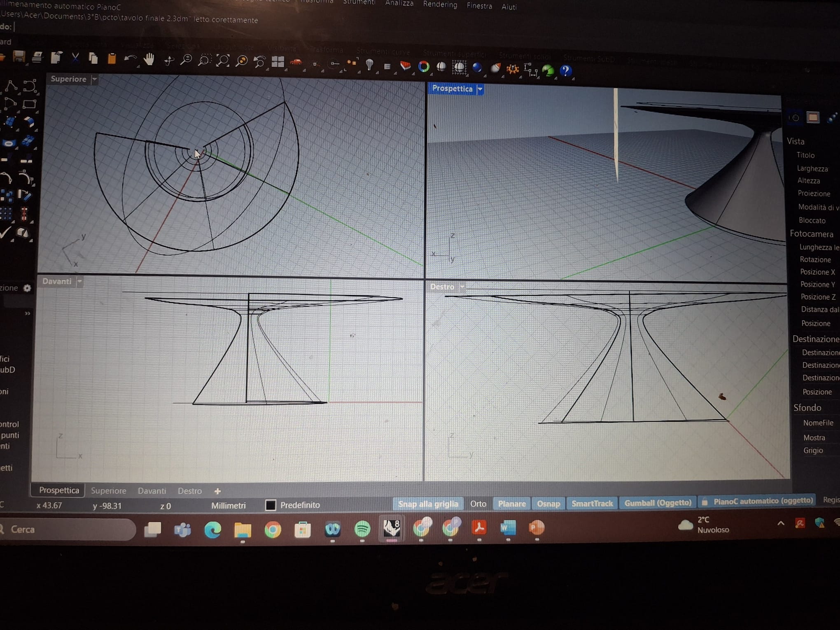Open the Predefinito layer dropdown
Image resolution: width=840 pixels, height=630 pixels.
[300, 505]
